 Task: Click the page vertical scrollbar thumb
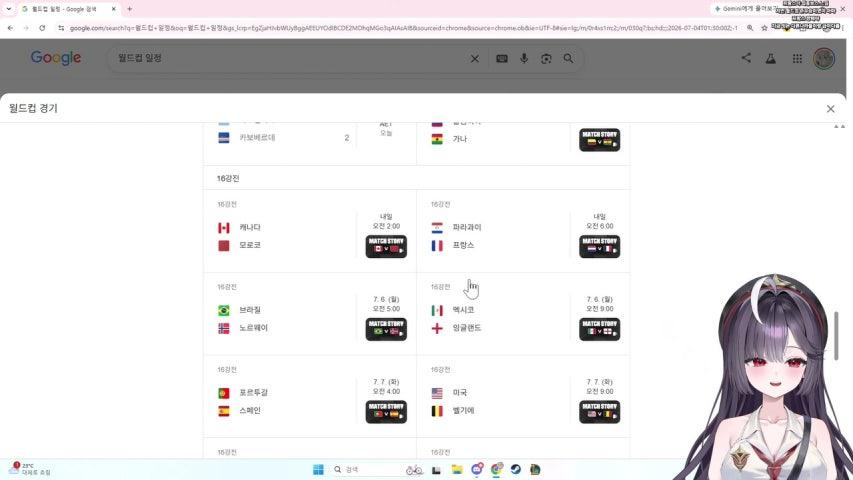836,335
